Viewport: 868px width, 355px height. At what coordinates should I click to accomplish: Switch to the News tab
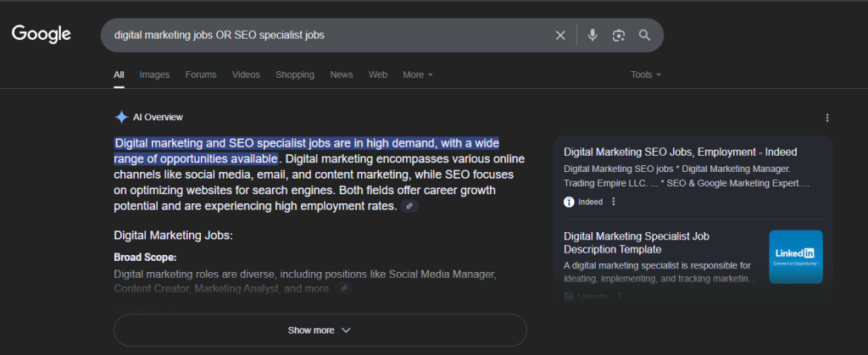coord(342,75)
